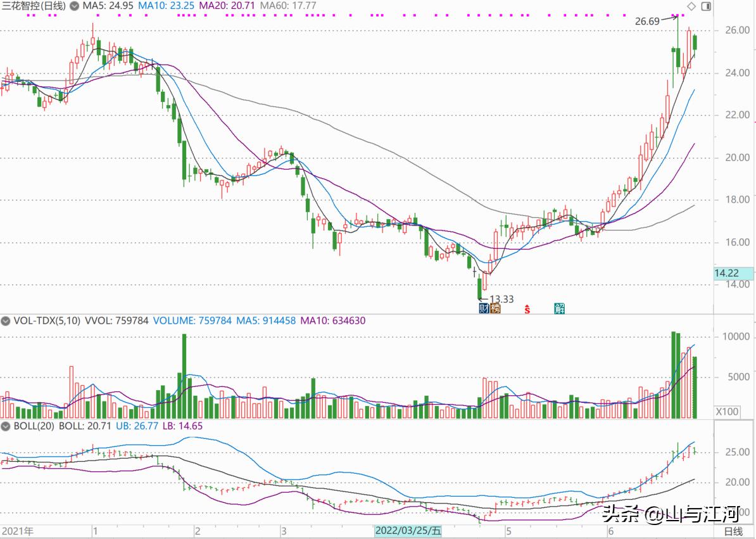
Task: Open the dropdown arrow beside 三花智控(日线)
Action: click(74, 6)
